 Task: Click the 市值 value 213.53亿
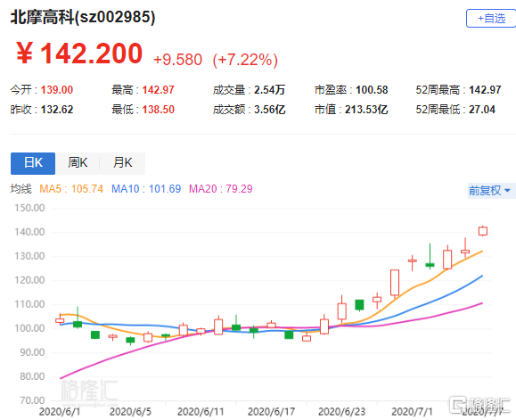[x=366, y=110]
